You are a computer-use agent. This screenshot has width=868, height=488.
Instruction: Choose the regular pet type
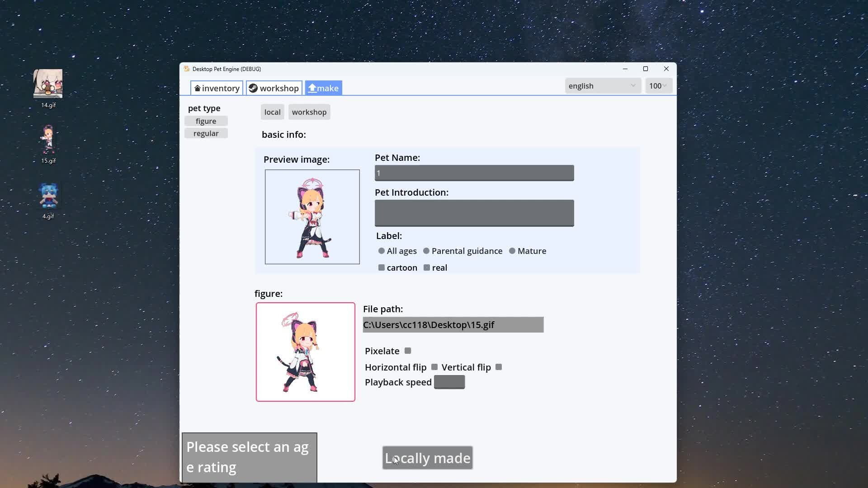pos(206,133)
